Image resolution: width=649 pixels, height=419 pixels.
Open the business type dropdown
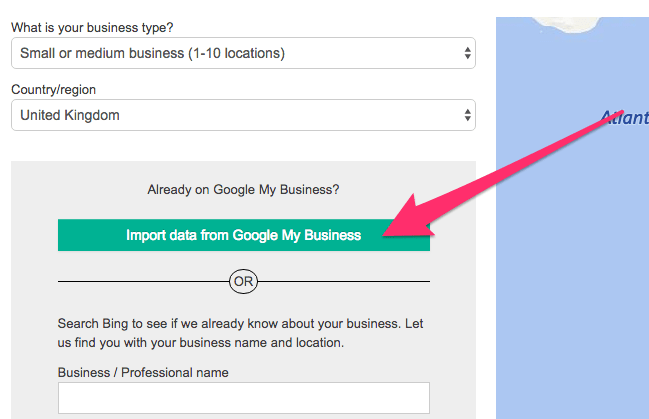[243, 53]
